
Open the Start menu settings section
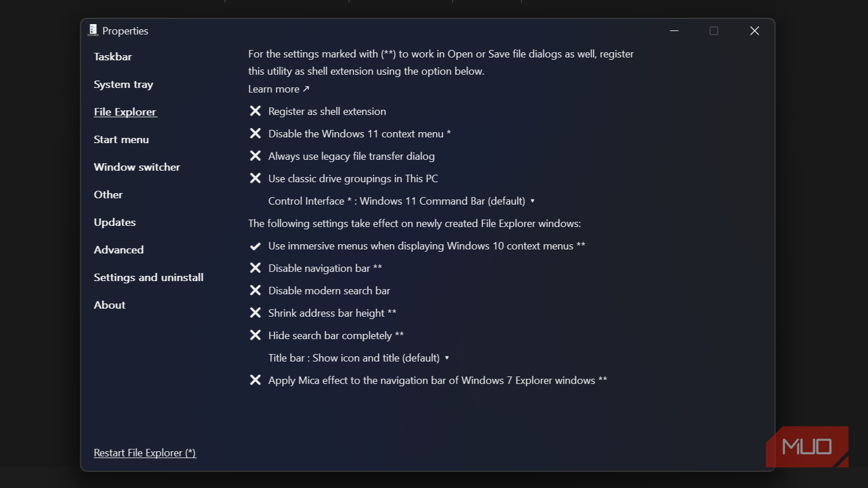tap(121, 140)
